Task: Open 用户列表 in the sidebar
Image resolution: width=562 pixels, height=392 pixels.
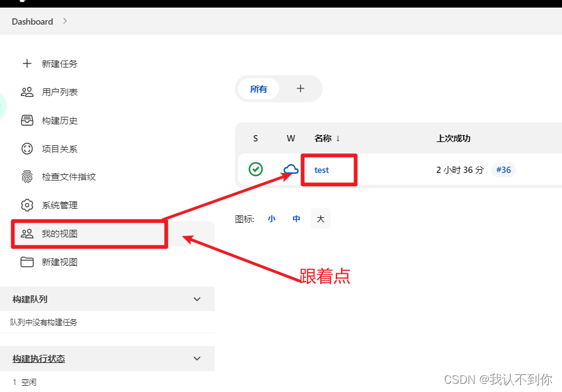Action: point(59,92)
